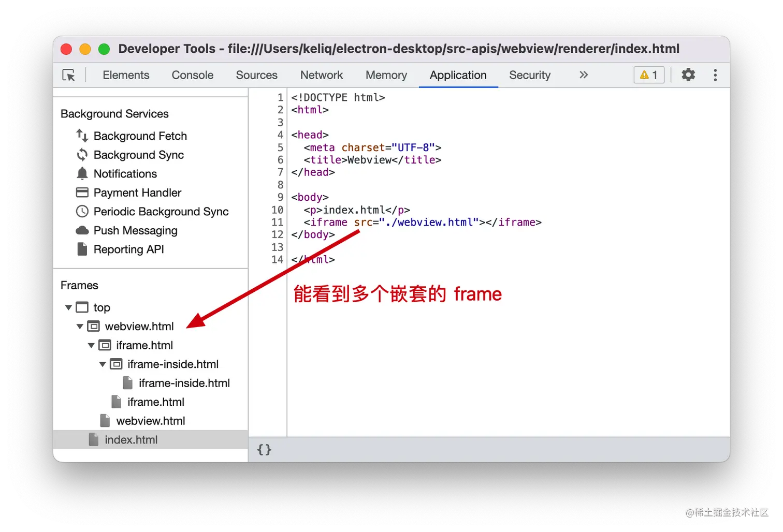The height and width of the screenshot is (532, 783).
Task: Open the Security tab
Action: (530, 75)
